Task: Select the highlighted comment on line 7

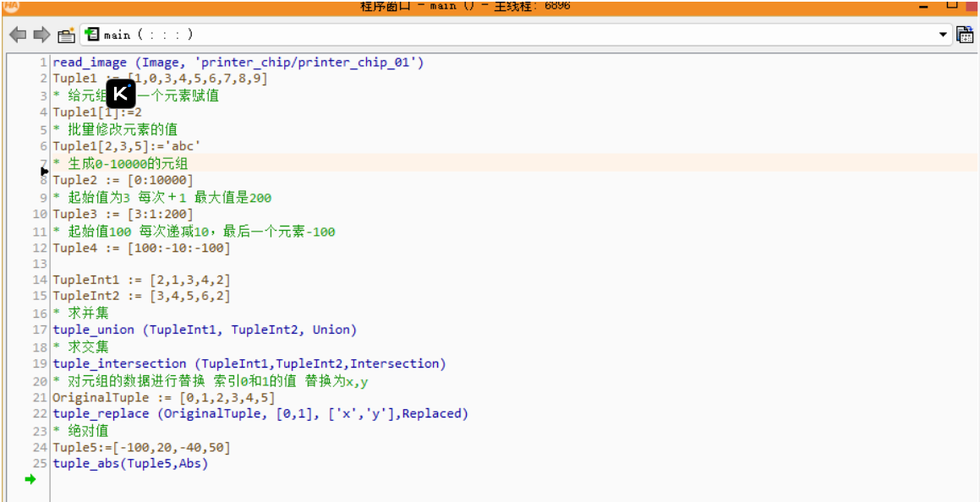Action: pyautogui.click(x=118, y=163)
